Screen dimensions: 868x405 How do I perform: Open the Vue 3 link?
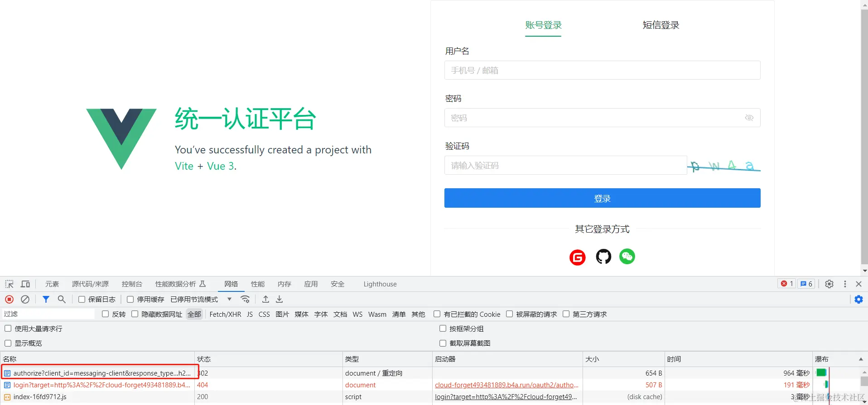[x=221, y=166]
